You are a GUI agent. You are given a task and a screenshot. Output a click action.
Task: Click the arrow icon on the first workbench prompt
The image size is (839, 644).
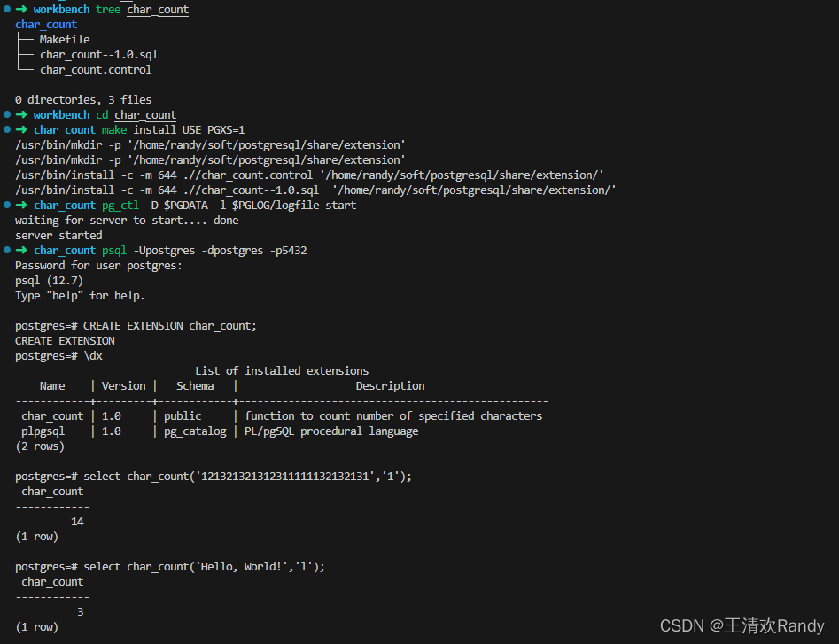coord(19,9)
